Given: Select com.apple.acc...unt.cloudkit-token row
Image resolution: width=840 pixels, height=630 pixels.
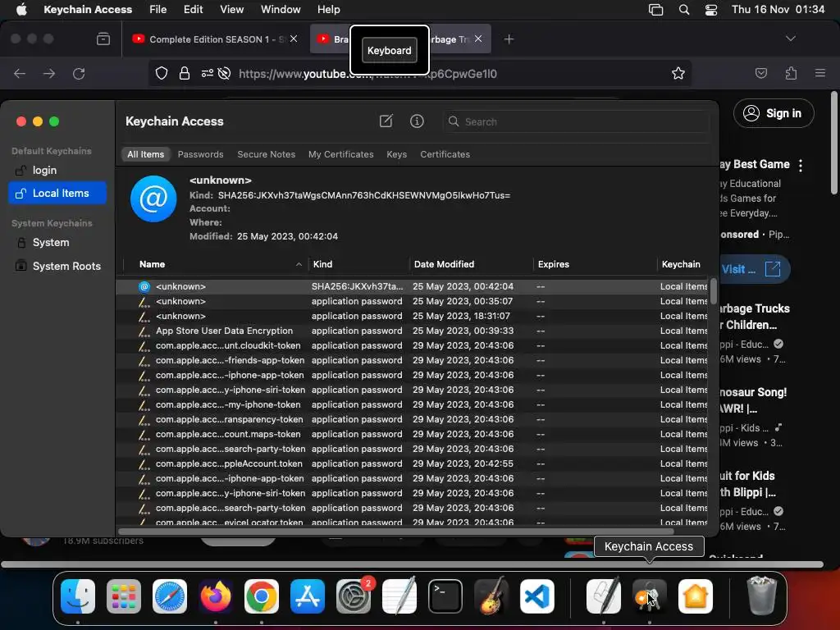Looking at the screenshot, I should tap(413, 345).
